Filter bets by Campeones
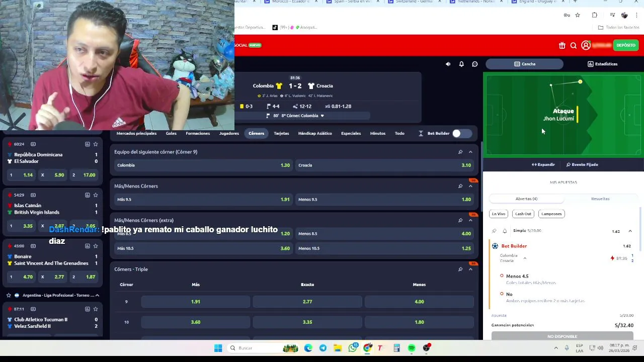This screenshot has width=644, height=362. coord(551,214)
